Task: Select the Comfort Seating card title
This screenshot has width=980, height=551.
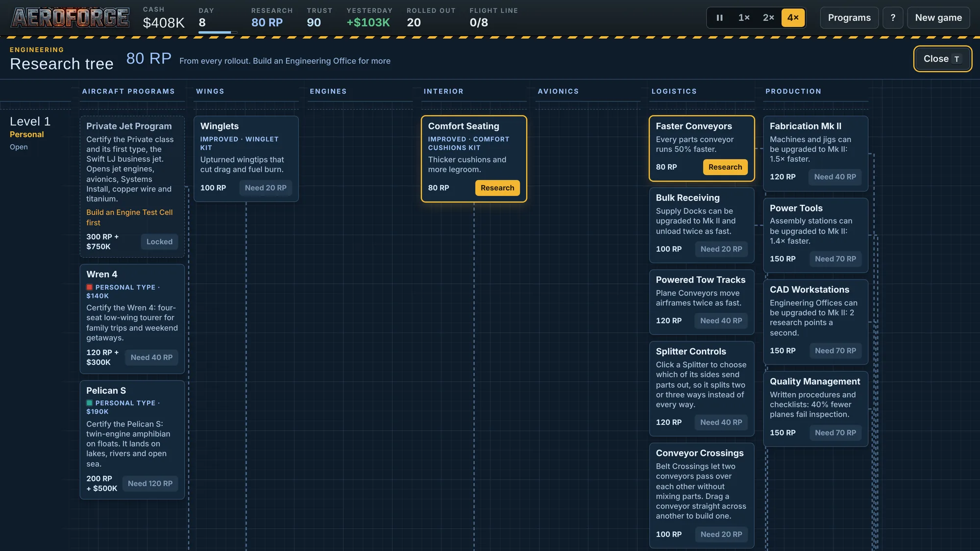Action: [x=464, y=126]
